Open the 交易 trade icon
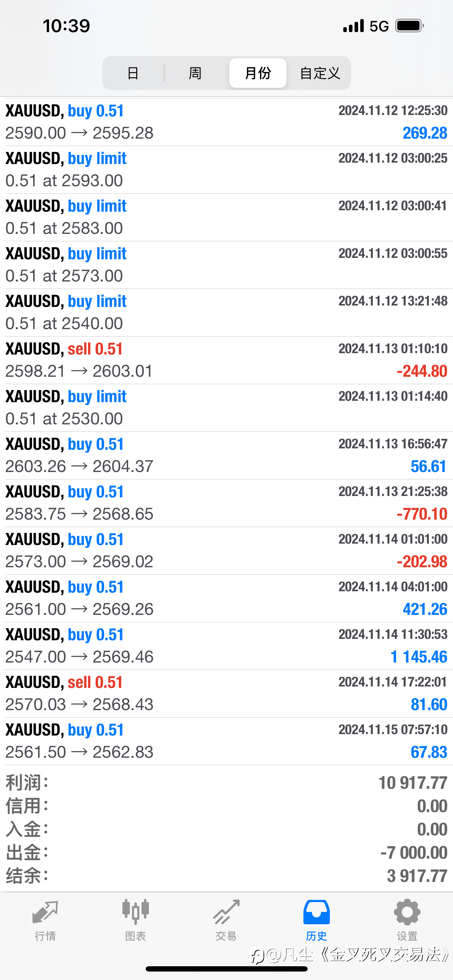The image size is (453, 980). [x=226, y=912]
